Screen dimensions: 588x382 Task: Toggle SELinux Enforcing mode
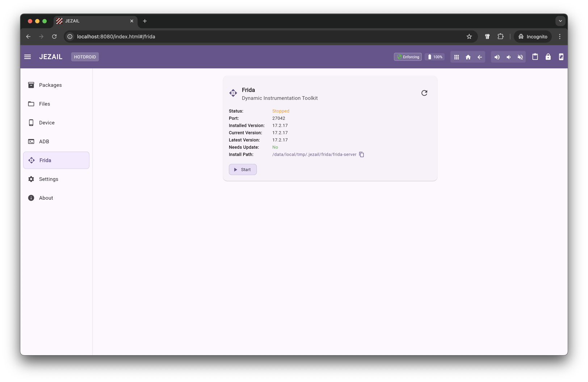pyautogui.click(x=408, y=57)
